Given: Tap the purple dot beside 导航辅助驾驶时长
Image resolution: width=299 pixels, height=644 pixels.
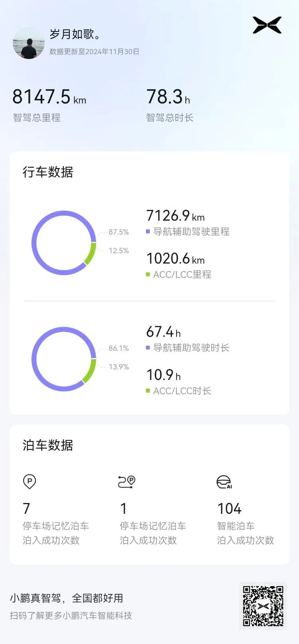Looking at the screenshot, I should pos(148,348).
